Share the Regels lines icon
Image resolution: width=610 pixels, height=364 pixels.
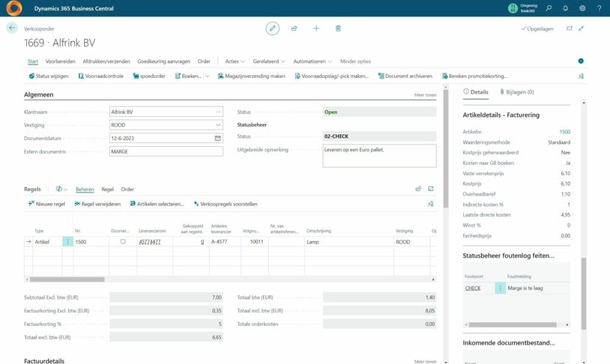419,189
